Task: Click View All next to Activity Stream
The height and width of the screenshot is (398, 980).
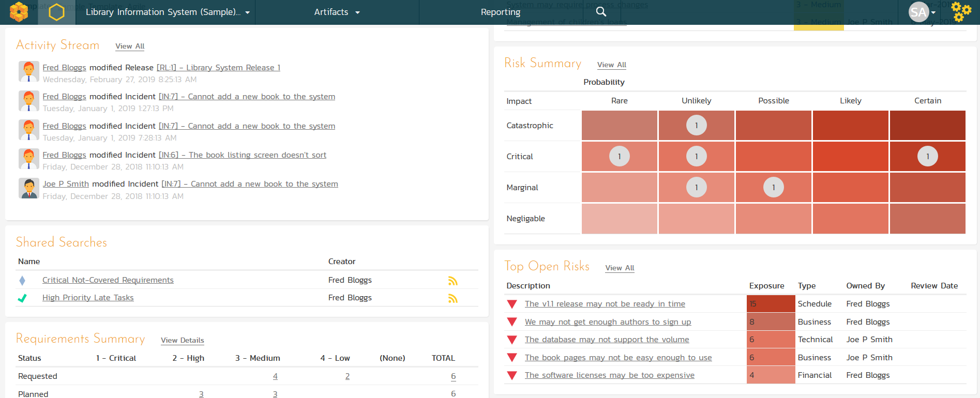Action: click(x=130, y=46)
